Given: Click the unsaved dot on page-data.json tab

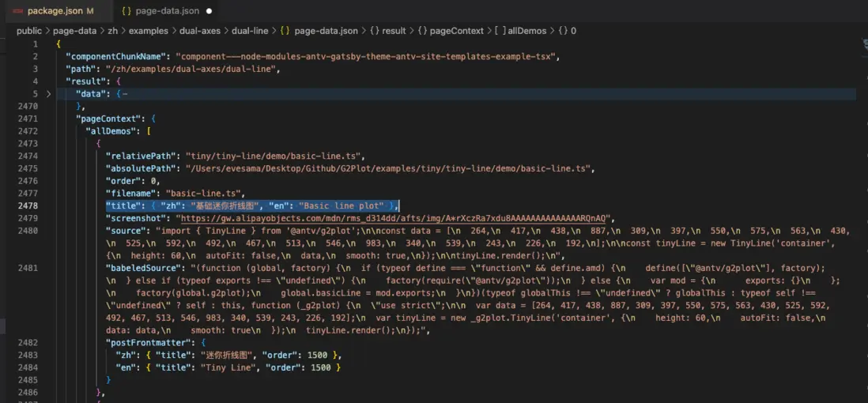Looking at the screenshot, I should (x=209, y=10).
